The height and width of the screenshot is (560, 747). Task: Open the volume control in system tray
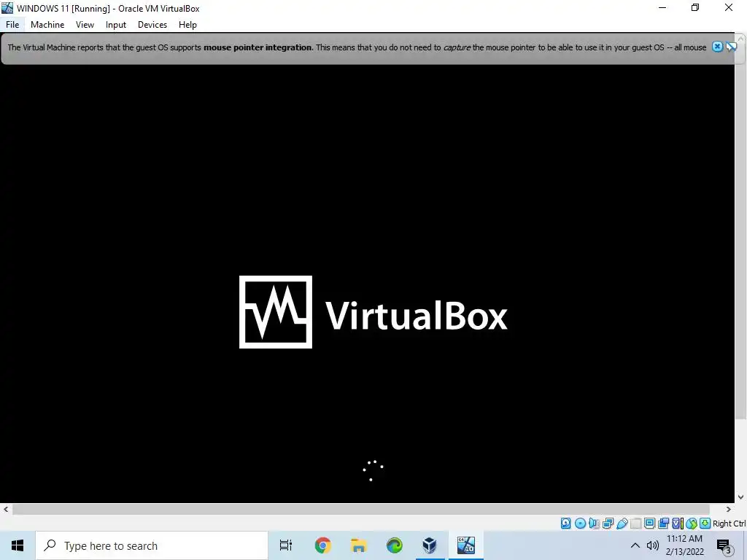click(x=653, y=545)
